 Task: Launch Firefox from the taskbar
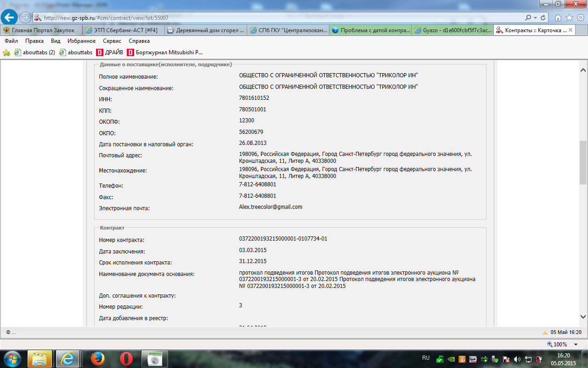pyautogui.click(x=98, y=359)
